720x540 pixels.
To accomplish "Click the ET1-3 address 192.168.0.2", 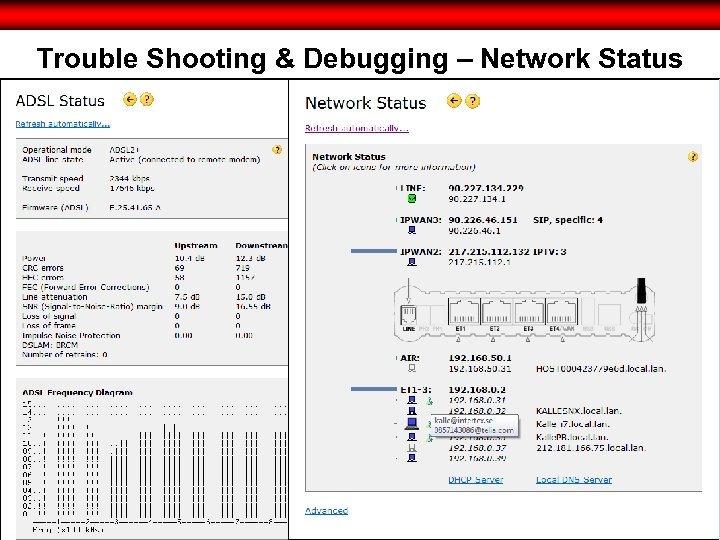I will click(x=477, y=389).
